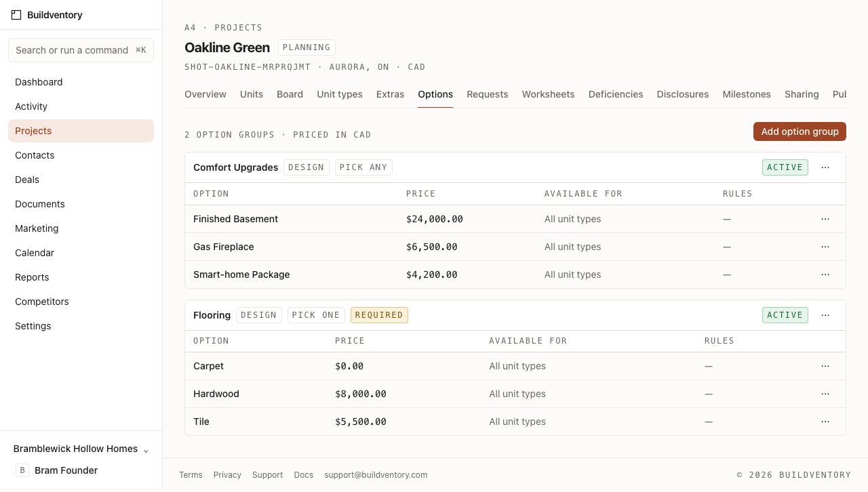Click the Oakline Green project heading
Screen dimensions: 868x492
(x=227, y=47)
